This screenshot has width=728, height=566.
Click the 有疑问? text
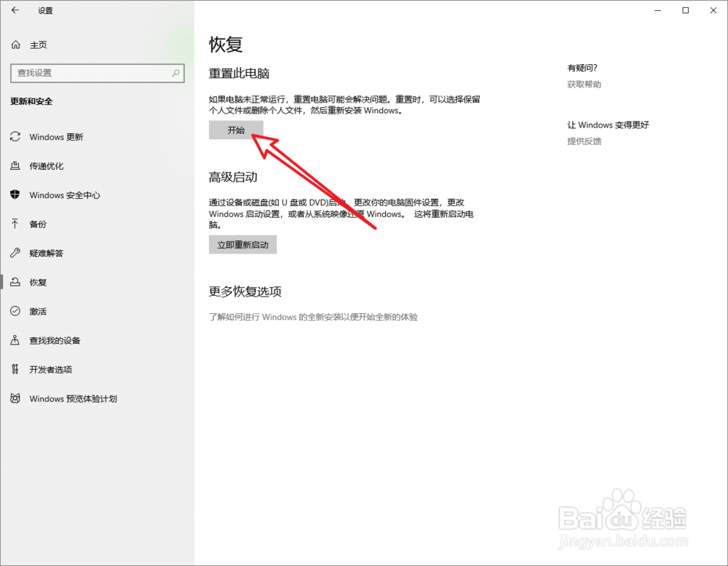click(582, 68)
